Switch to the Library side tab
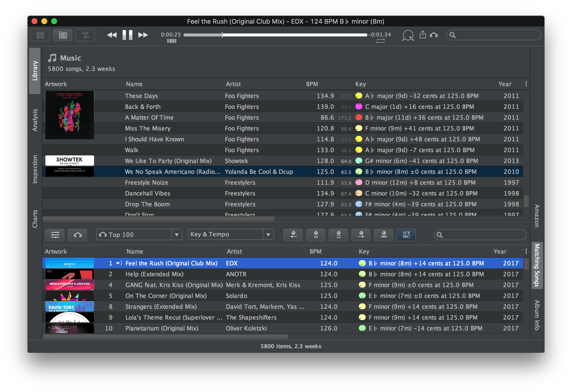The width and height of the screenshot is (572, 392). (x=35, y=71)
